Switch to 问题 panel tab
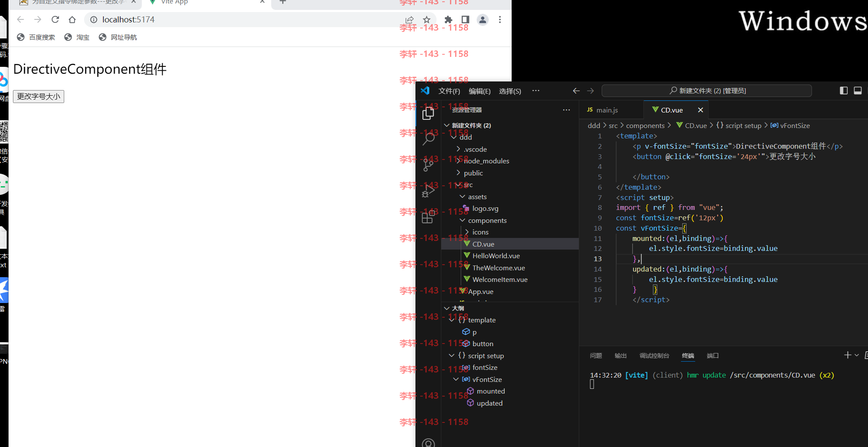This screenshot has height=447, width=868. point(596,356)
